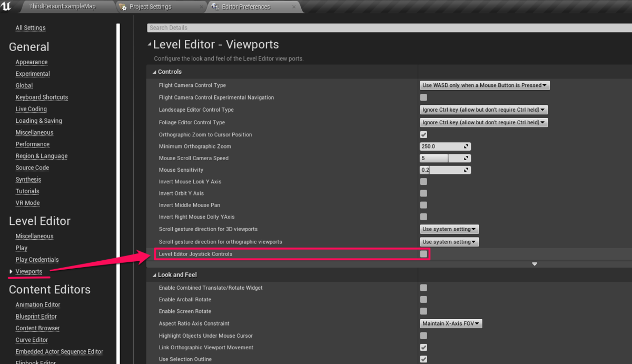Click the Unreal Engine logo icon
This screenshot has height=364, width=632.
click(7, 6)
